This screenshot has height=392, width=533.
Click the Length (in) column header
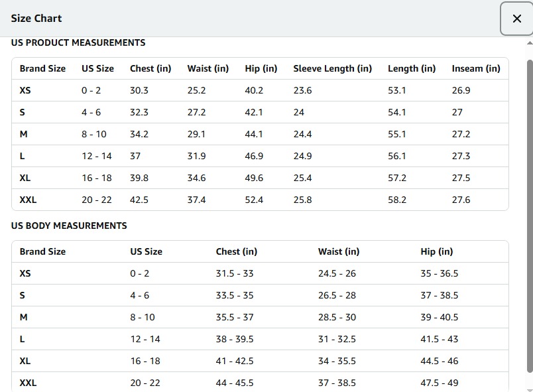pyautogui.click(x=411, y=68)
